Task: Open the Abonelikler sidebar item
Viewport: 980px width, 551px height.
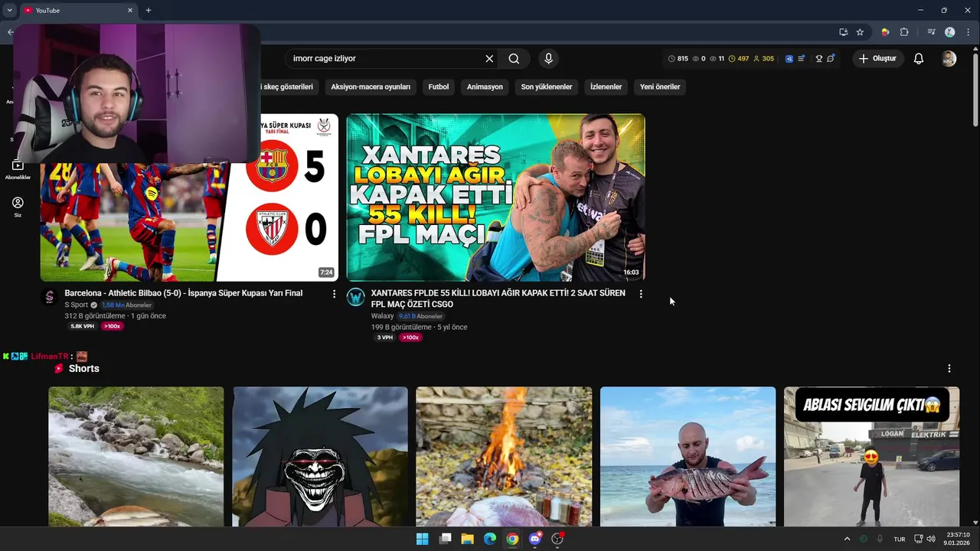Action: point(18,170)
